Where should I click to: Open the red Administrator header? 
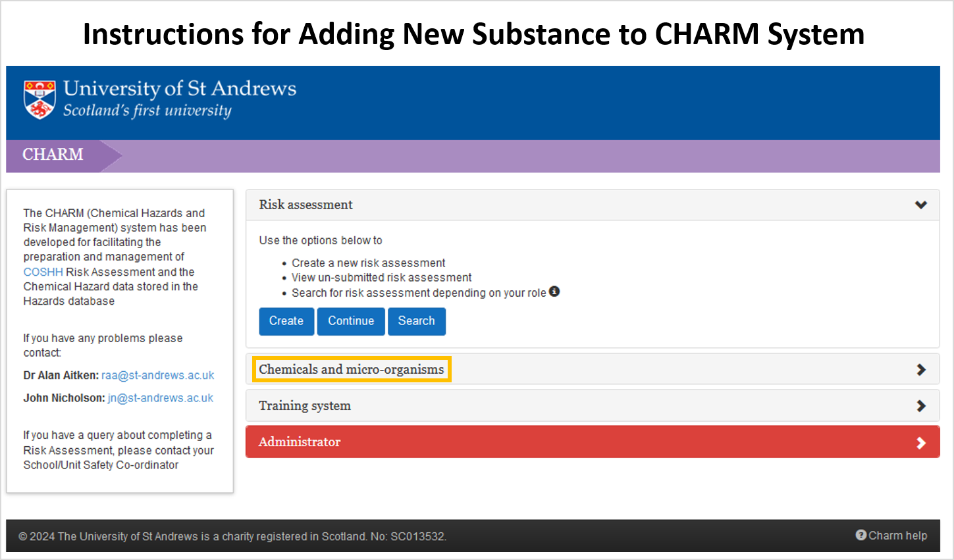pos(300,442)
